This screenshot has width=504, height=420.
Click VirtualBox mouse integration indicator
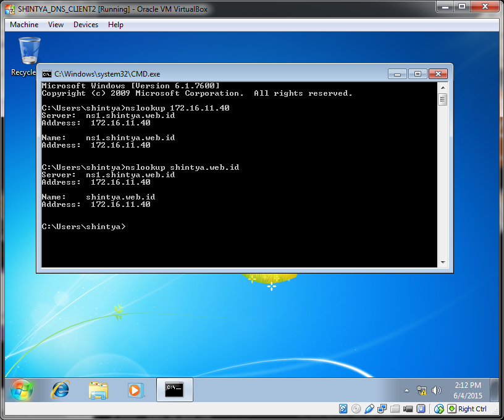pyautogui.click(x=439, y=409)
